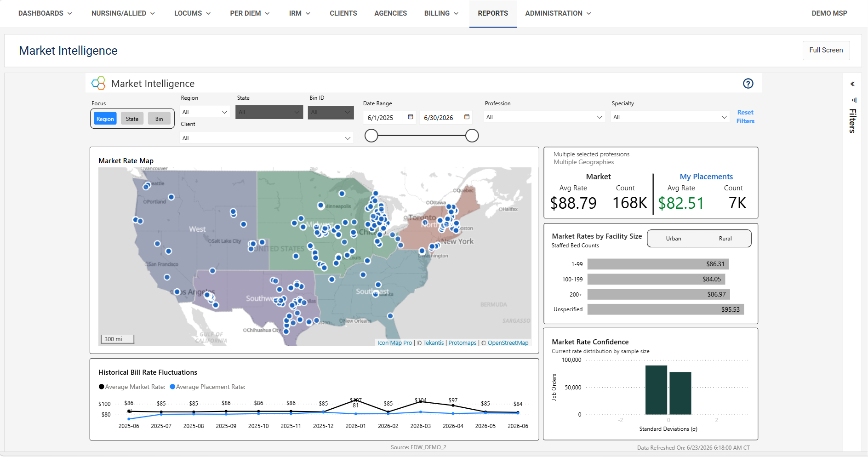The height and width of the screenshot is (457, 868).
Task: Open the help question mark icon
Action: pos(748,83)
